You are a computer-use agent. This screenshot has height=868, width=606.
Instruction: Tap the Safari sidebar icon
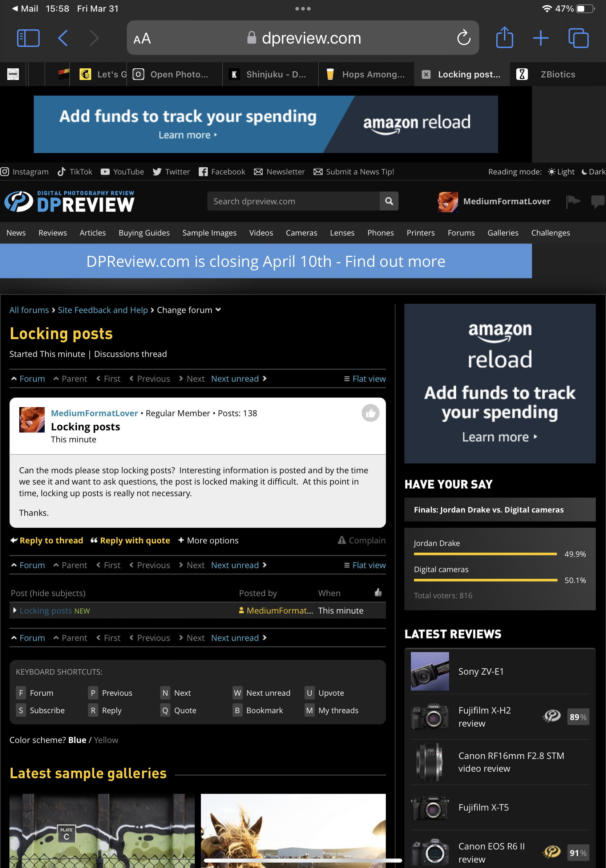pyautogui.click(x=28, y=38)
